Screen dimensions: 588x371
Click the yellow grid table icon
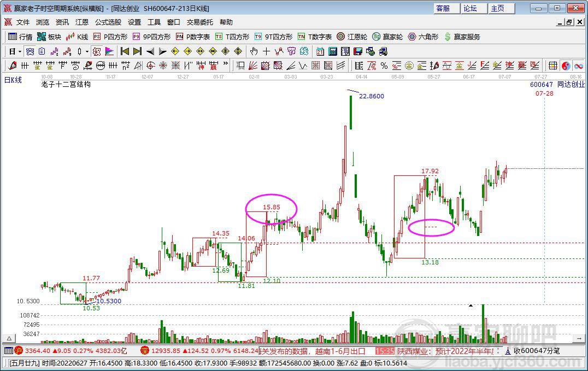coord(552,66)
